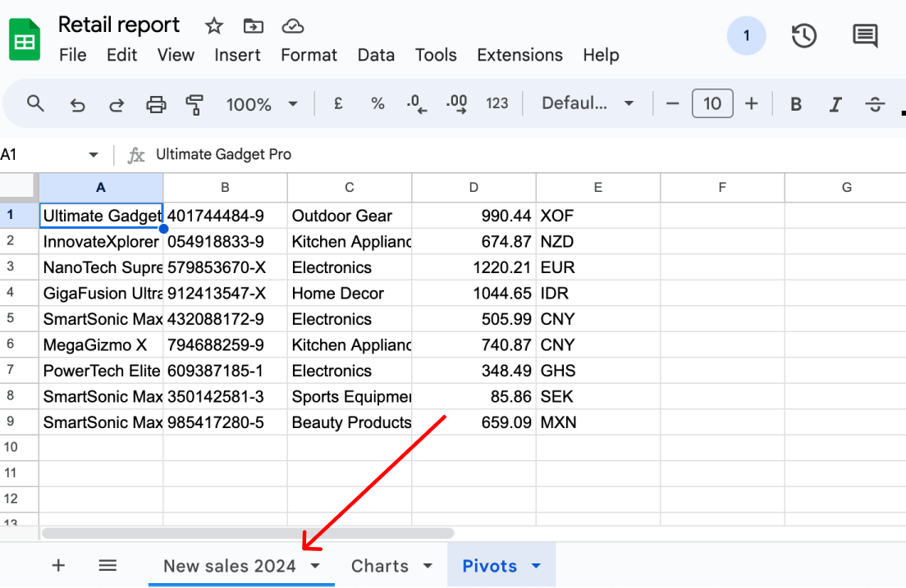Open Pivots tab menu arrow

point(536,566)
